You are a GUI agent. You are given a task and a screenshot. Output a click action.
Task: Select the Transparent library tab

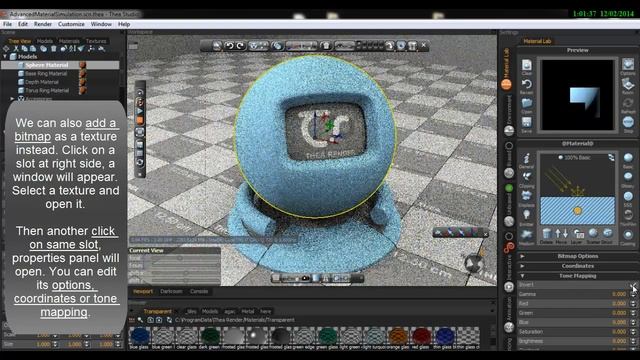pos(157,311)
